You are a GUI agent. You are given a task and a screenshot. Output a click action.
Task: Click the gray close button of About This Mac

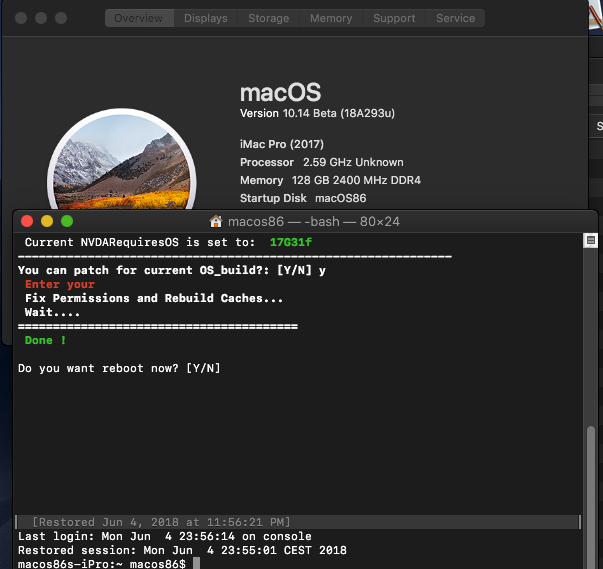21,18
